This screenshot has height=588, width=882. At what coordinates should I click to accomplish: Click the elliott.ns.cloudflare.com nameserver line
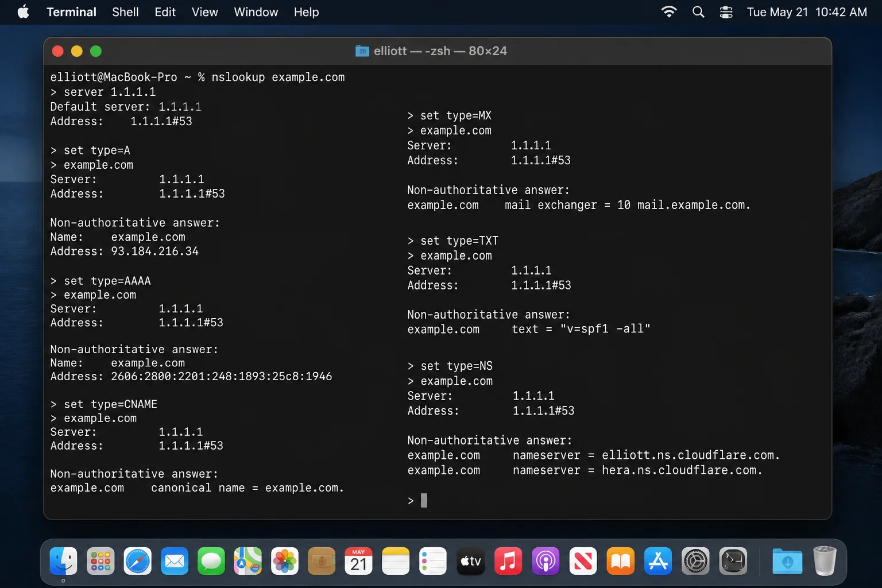point(594,455)
